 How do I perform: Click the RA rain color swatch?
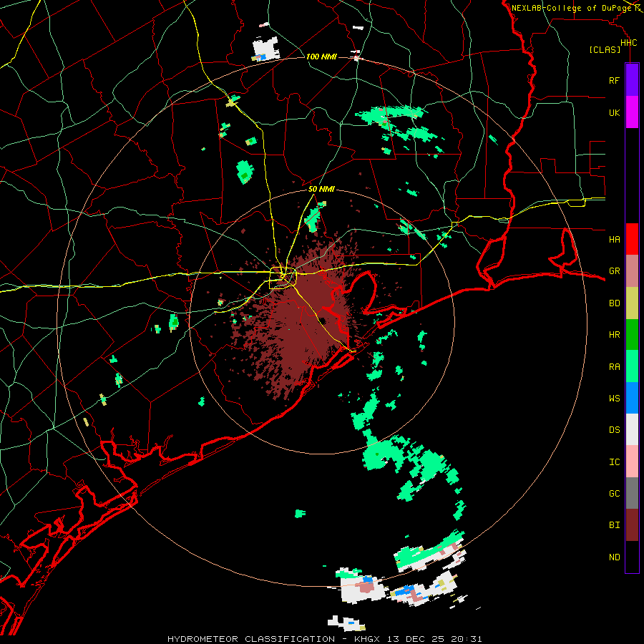[632, 366]
